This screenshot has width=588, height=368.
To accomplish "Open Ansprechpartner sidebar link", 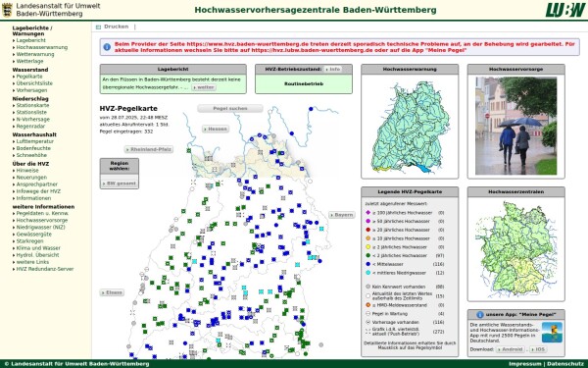I will pos(37,184).
